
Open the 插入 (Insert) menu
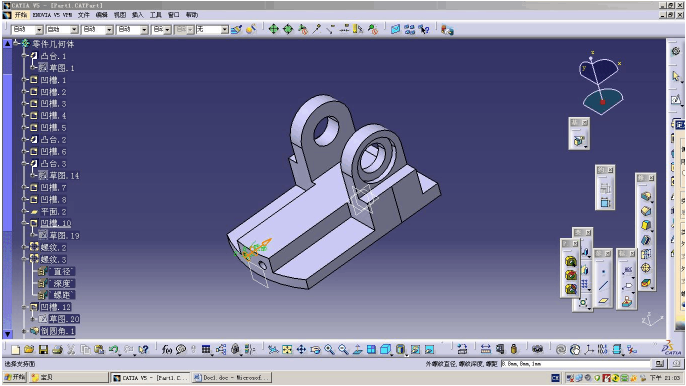pyautogui.click(x=137, y=15)
